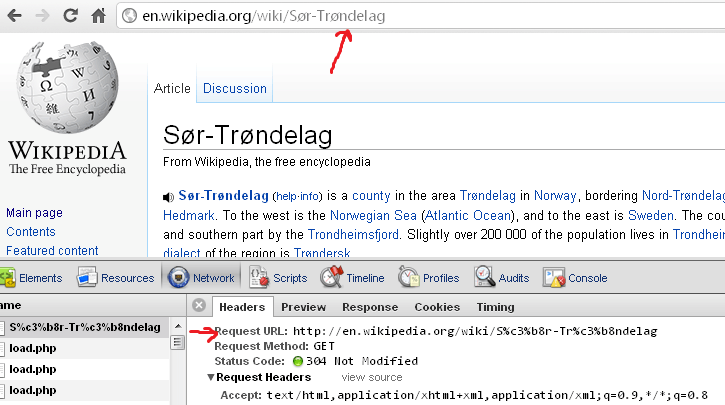Image resolution: width=725 pixels, height=405 pixels.
Task: Click the 304 Not Modified status text
Action: coord(362,361)
